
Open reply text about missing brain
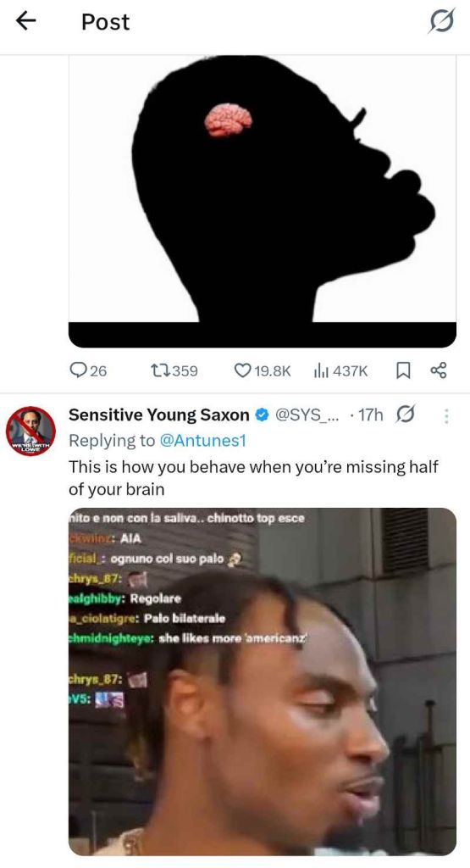253,478
